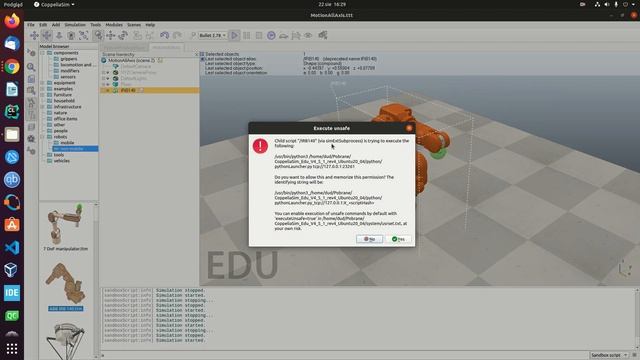Click Yes in the Execute unsafe dialog

[x=398, y=239]
